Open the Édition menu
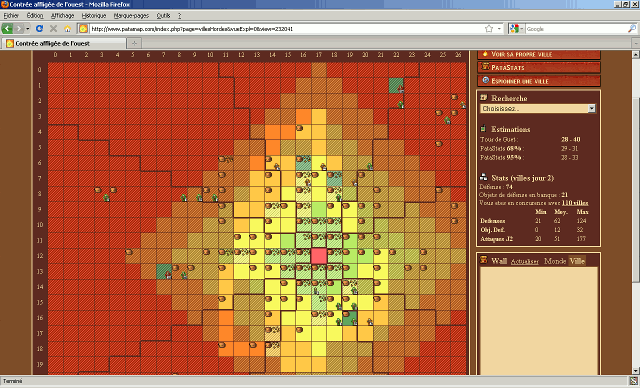Image resolution: width=640 pixels, height=388 pixels. (35, 16)
